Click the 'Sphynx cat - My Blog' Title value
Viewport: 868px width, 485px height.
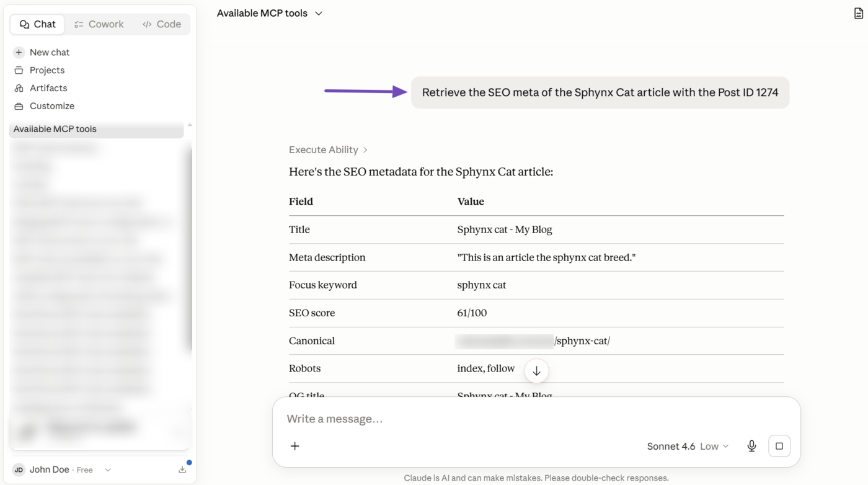[505, 229]
